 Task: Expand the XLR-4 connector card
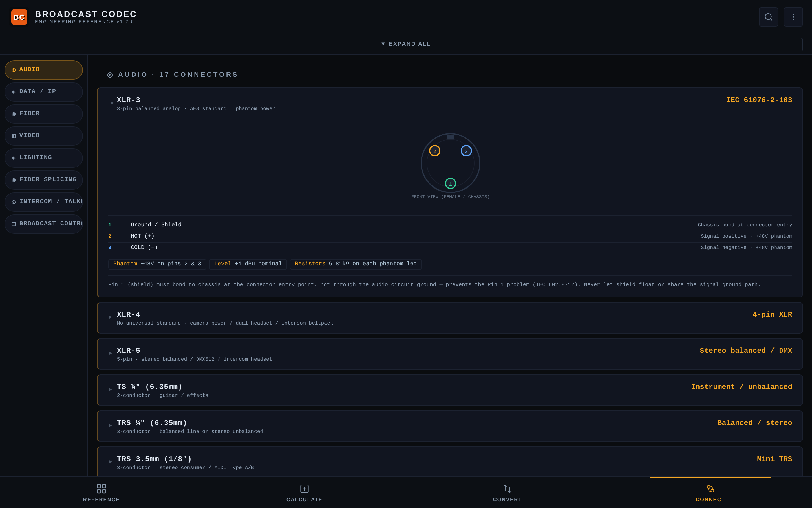[450, 318]
